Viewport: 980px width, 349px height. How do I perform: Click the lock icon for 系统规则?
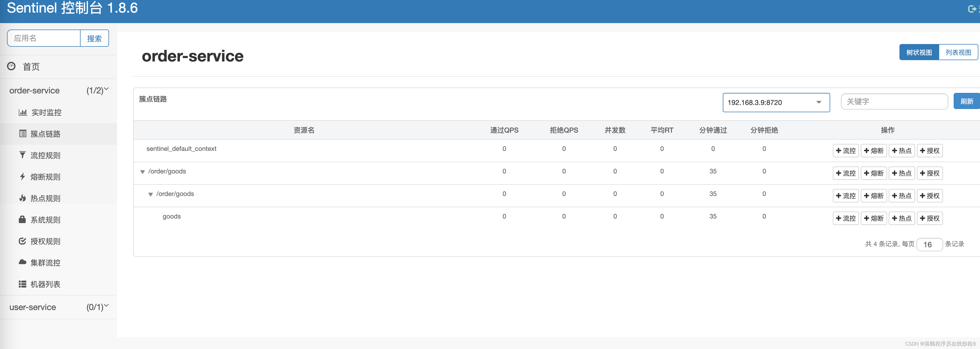coord(23,220)
